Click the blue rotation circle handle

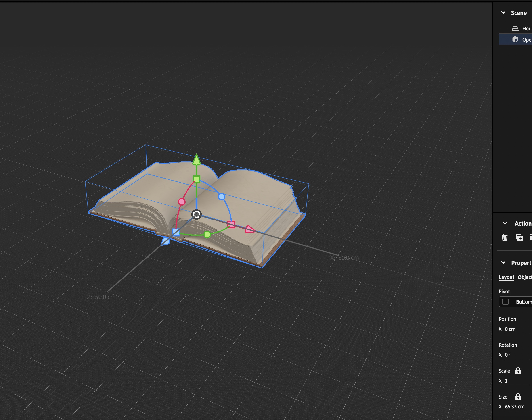(222, 196)
